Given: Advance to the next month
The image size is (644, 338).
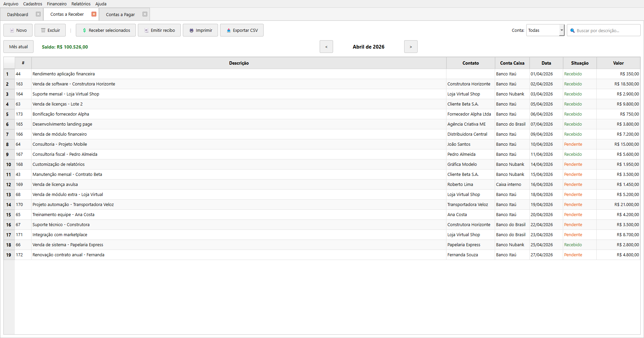Looking at the screenshot, I should [x=411, y=47].
